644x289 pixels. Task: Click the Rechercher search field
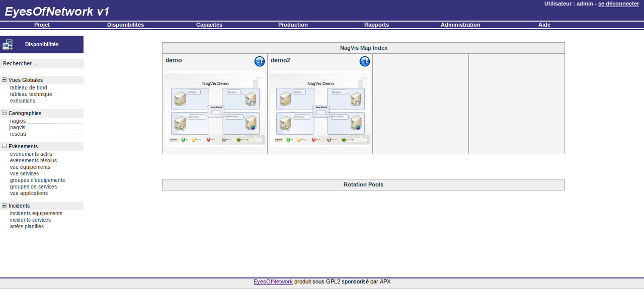[42, 63]
